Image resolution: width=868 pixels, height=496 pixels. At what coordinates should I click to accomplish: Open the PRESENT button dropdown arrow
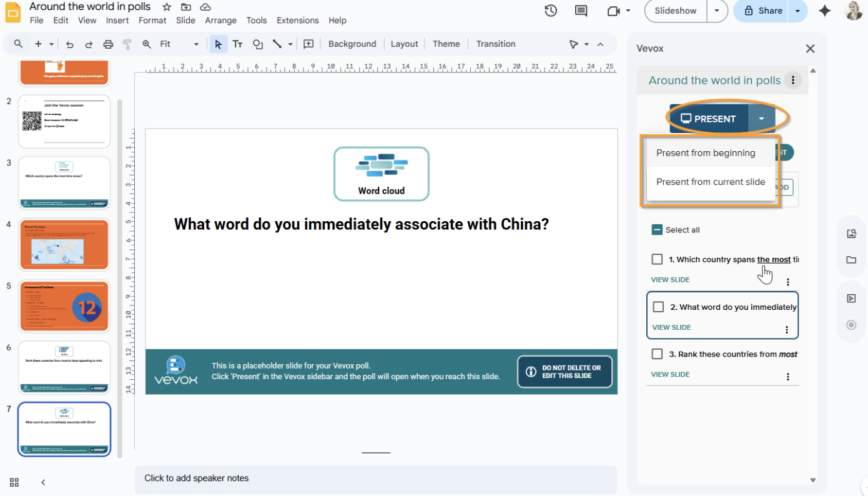761,118
